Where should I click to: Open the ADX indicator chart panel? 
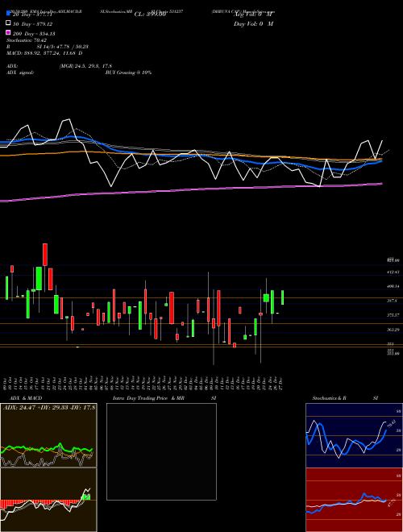(48, 435)
